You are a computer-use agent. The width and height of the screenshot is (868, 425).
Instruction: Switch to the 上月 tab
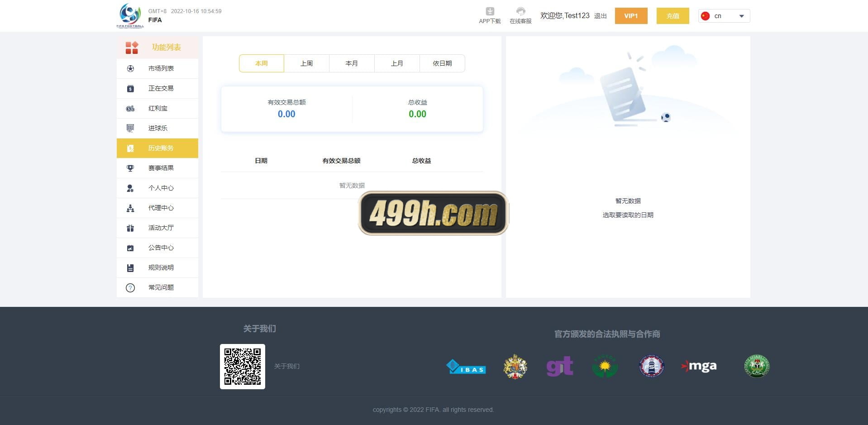[x=397, y=63]
